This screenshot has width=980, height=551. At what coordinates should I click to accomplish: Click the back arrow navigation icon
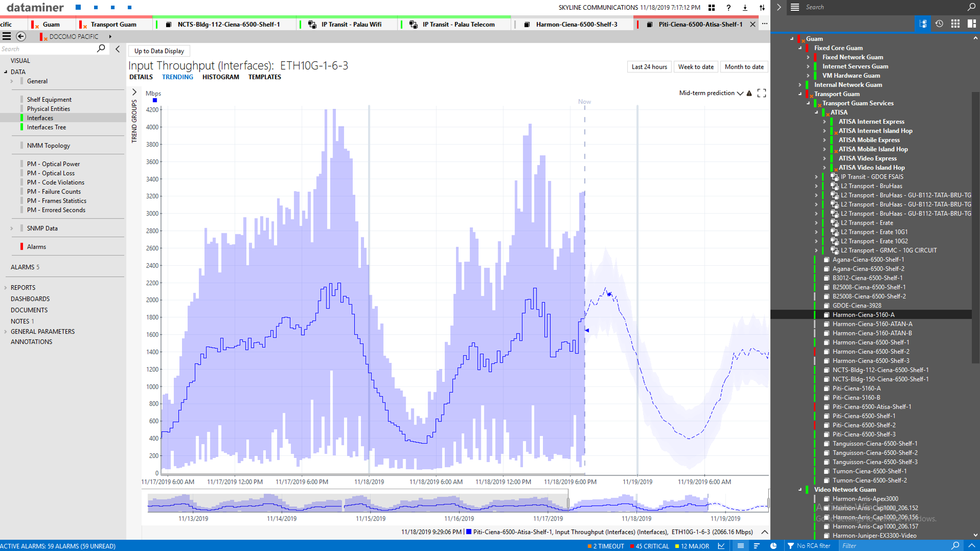click(21, 36)
